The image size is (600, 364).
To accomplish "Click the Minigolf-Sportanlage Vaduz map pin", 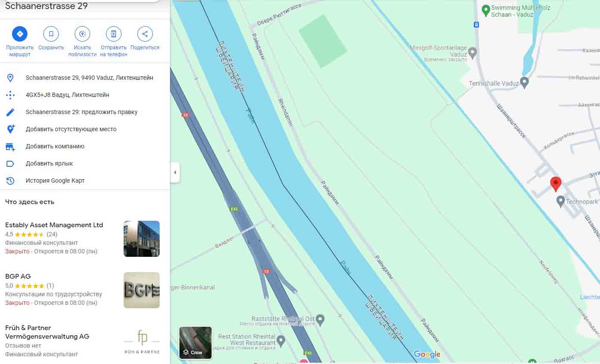I will (473, 53).
